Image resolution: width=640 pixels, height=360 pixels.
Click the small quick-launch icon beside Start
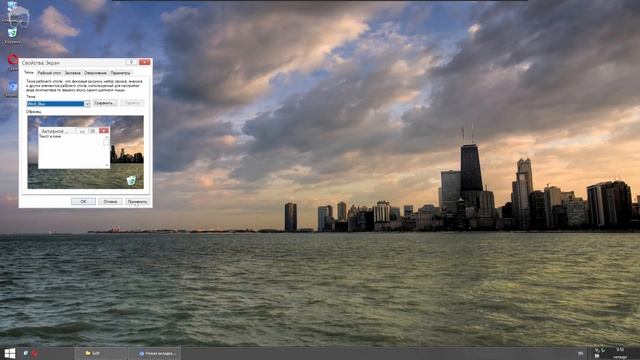(26, 353)
